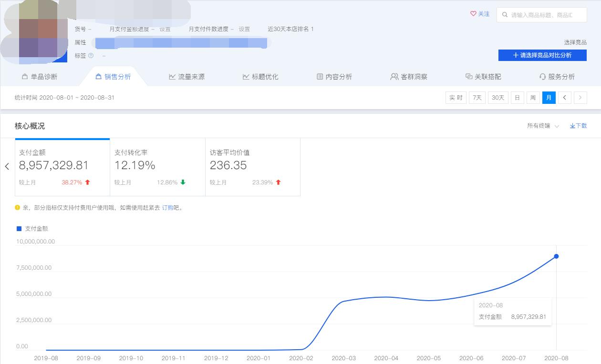
Task: Switch to 周 weekly view
Action: 533,97
